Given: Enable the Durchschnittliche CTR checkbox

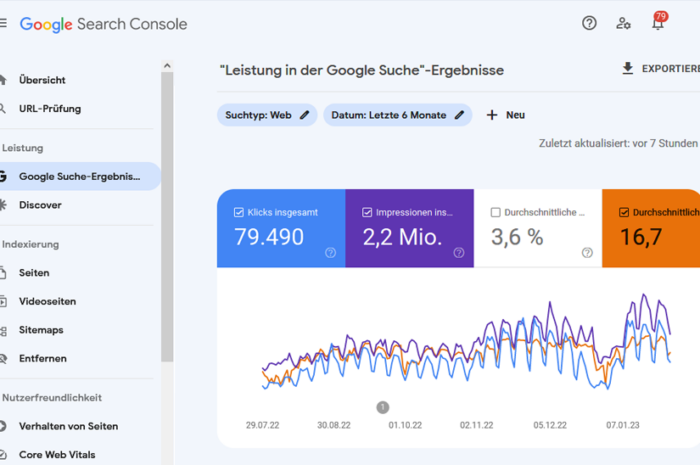Looking at the screenshot, I should click(x=496, y=212).
